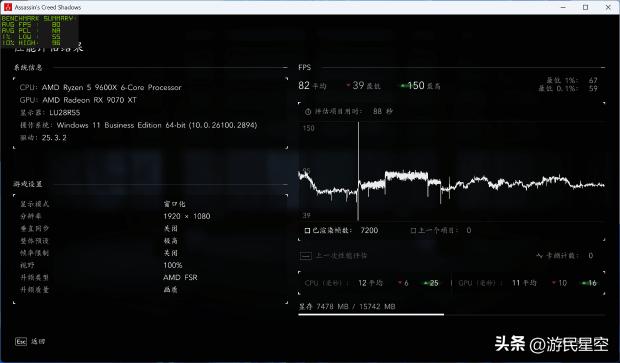Click the 150 label on graph axis
Screen dimensions: 620x363
click(308, 128)
